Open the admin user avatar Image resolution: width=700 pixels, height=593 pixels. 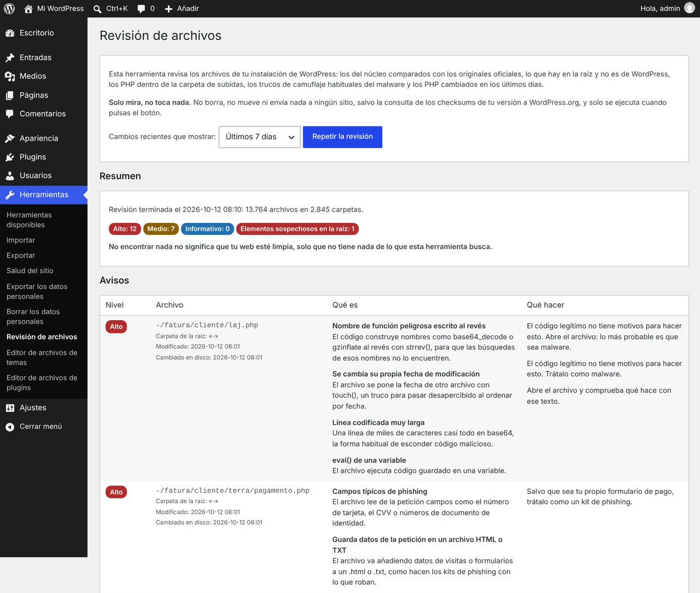(689, 8)
